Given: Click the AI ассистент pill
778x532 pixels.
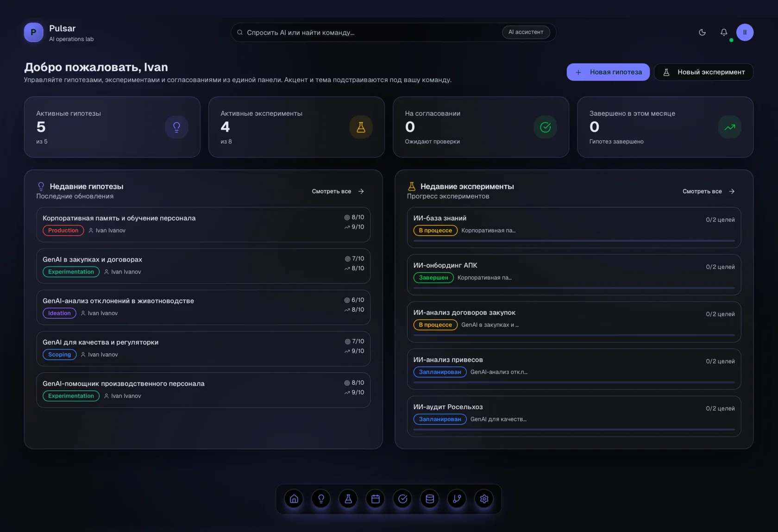Looking at the screenshot, I should point(526,32).
